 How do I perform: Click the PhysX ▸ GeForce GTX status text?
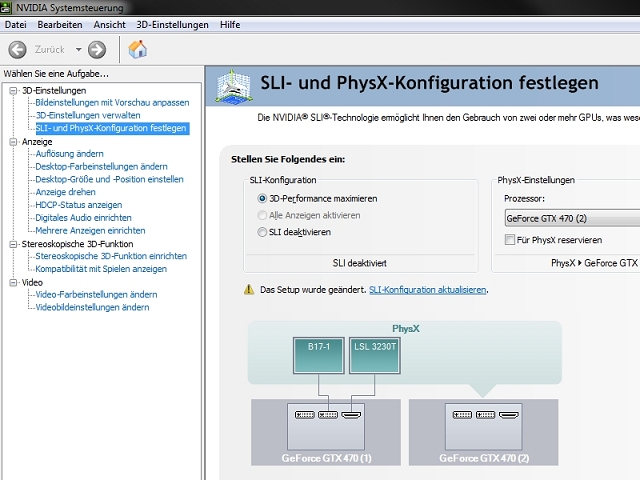595,263
